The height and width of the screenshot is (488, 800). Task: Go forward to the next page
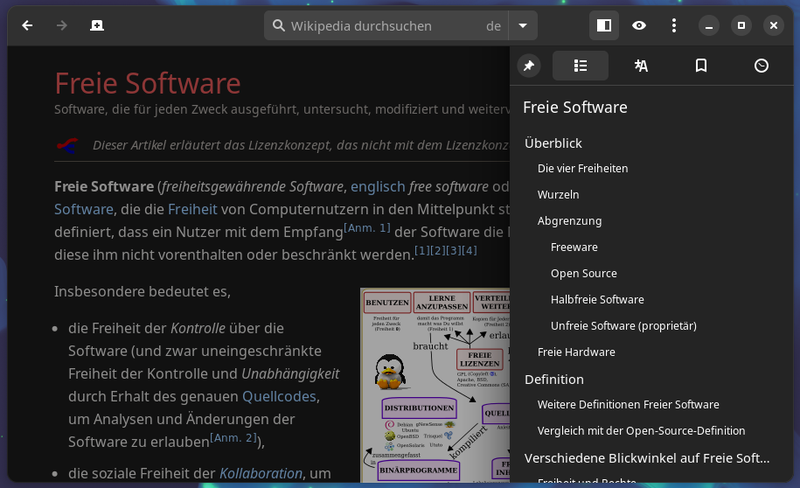(62, 26)
